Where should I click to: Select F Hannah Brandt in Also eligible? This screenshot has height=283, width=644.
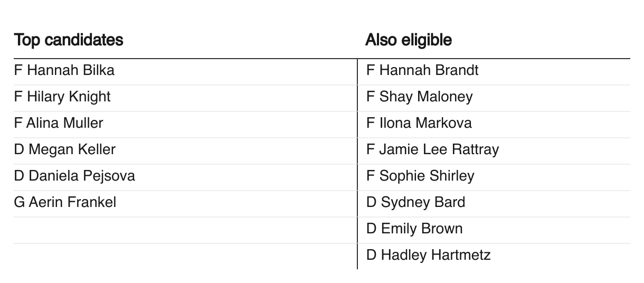pos(422,70)
